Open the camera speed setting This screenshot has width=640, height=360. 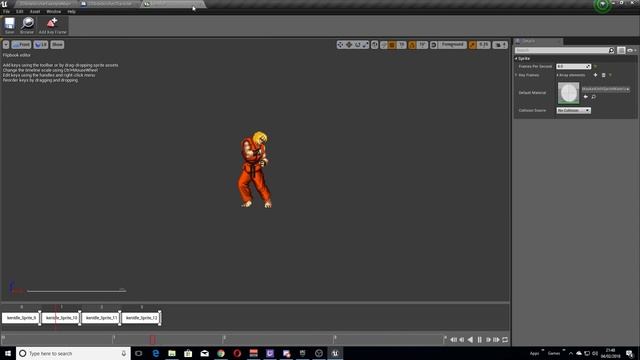pos(500,44)
